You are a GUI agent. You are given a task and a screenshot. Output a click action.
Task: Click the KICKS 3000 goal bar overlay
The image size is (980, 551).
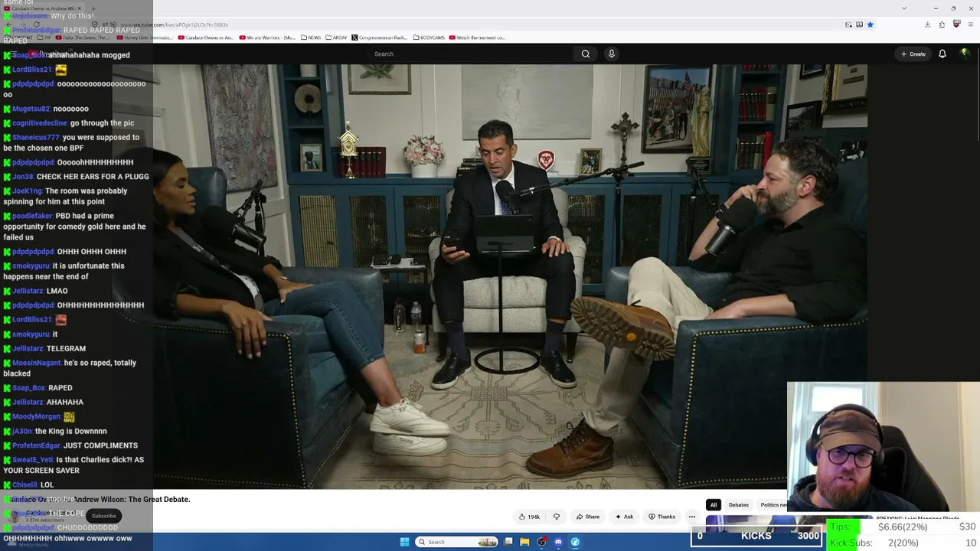756,536
